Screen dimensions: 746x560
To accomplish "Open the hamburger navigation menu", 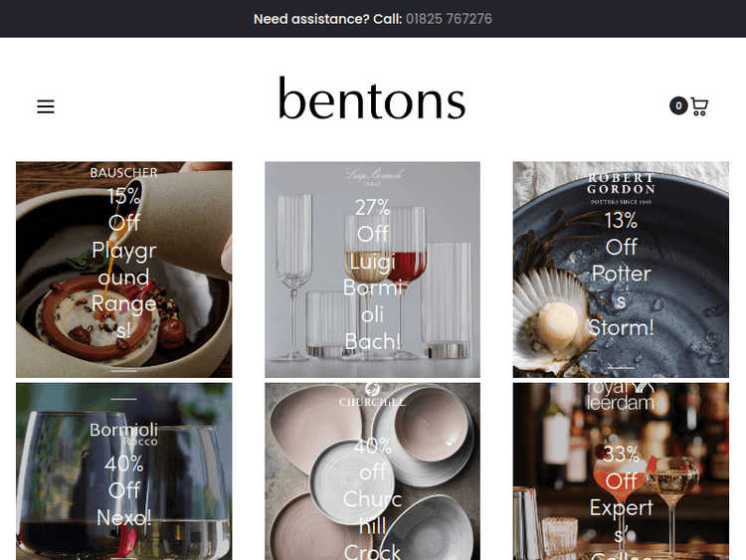I will (46, 106).
